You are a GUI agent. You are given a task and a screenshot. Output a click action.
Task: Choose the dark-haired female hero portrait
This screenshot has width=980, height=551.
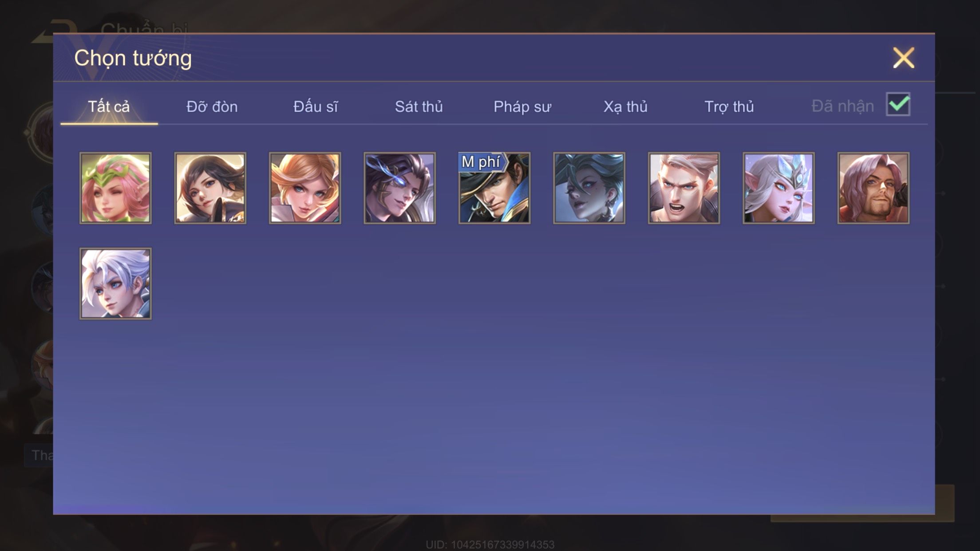210,188
